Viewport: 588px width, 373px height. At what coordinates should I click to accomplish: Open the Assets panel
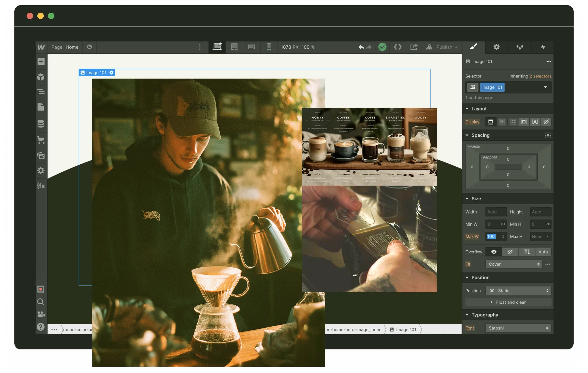click(41, 155)
